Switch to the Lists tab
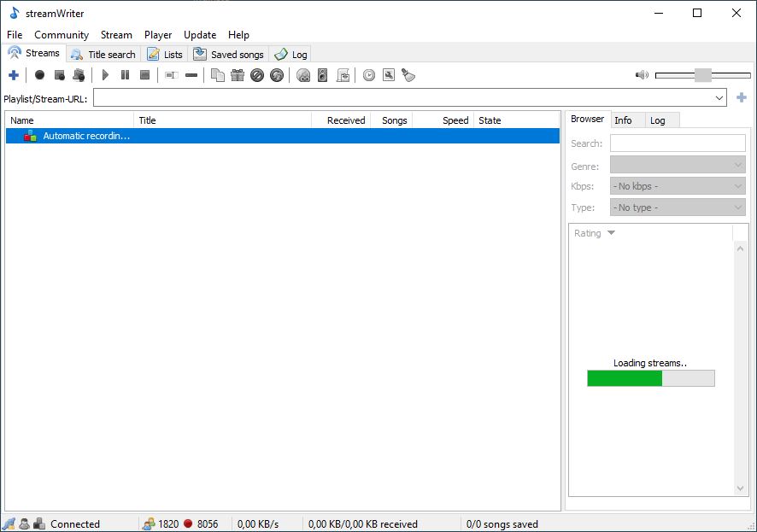 click(165, 55)
